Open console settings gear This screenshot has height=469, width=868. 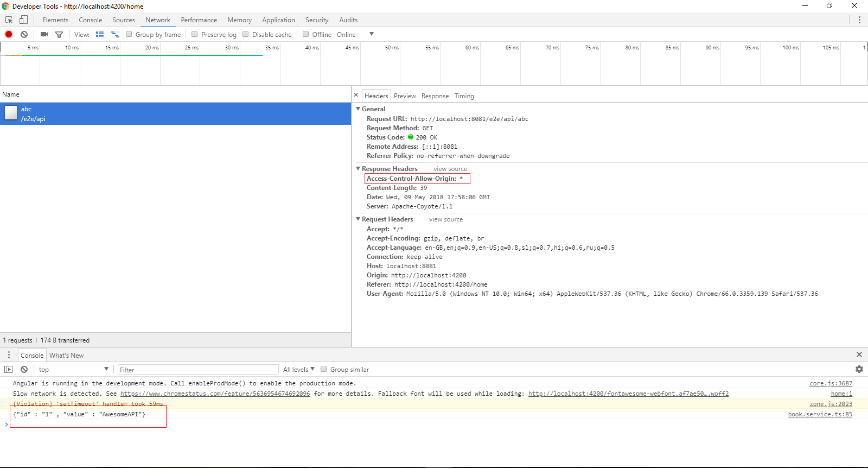[x=859, y=369]
